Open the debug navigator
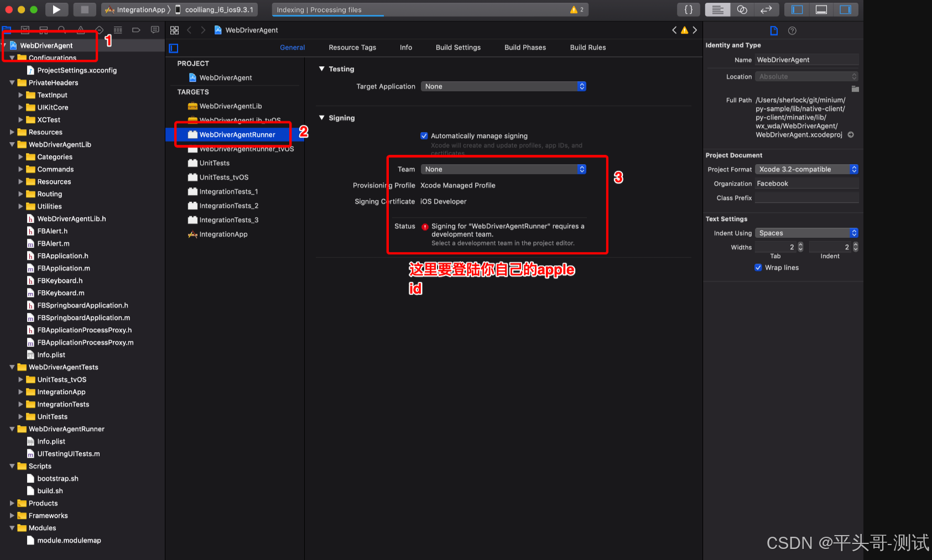Viewport: 932px width, 560px height. coord(118,30)
